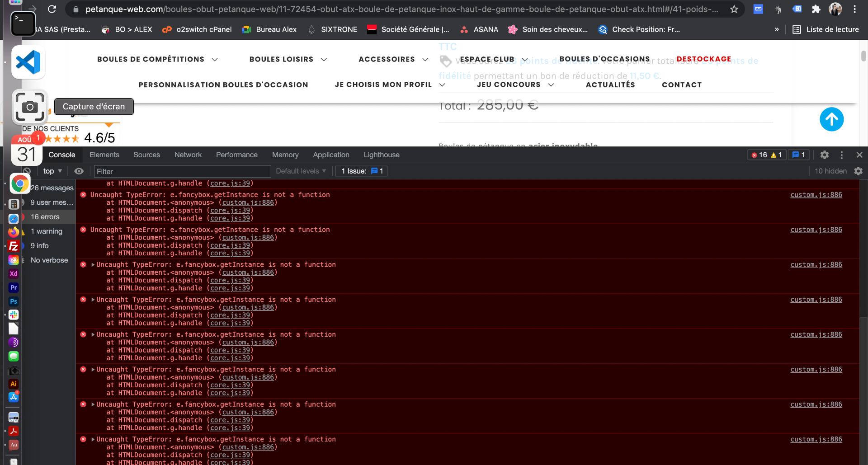
Task: Open Terminal from the Dock
Action: coord(23,23)
